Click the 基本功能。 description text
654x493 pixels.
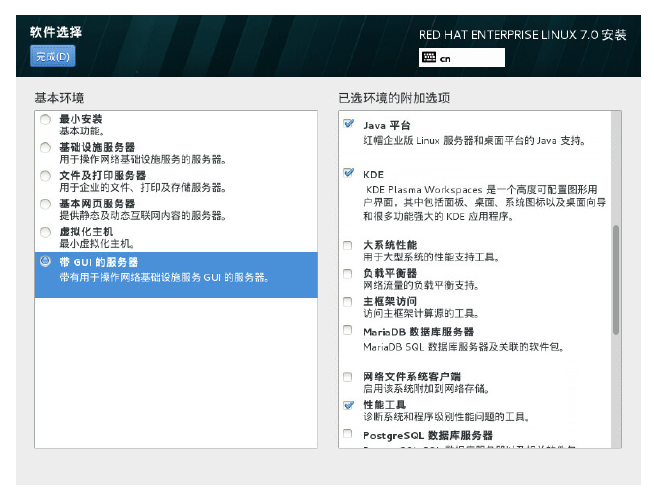click(x=81, y=131)
